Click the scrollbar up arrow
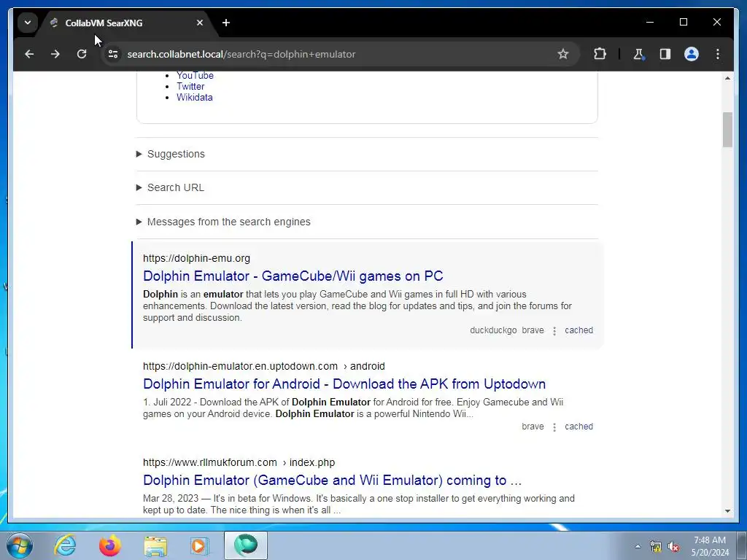This screenshot has height=560, width=747. coord(727,77)
